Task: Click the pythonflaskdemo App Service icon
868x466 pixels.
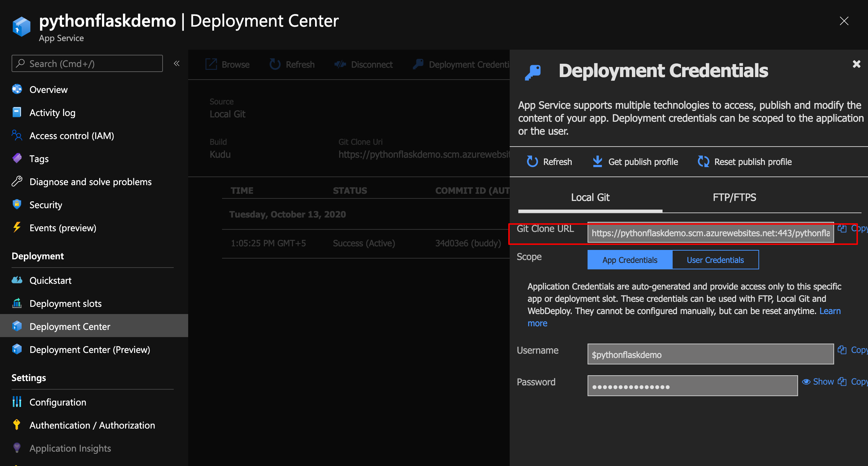Action: pyautogui.click(x=22, y=27)
